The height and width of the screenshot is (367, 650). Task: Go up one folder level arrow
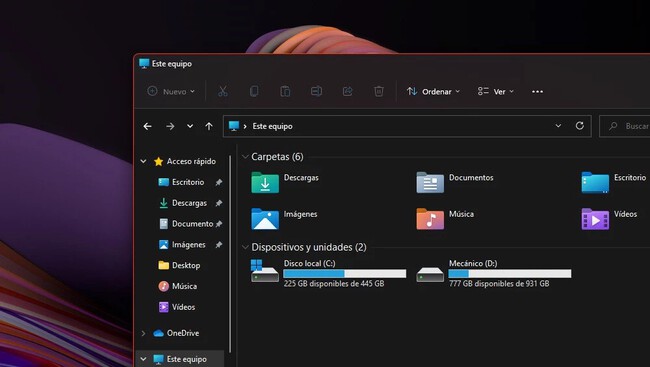coord(209,126)
